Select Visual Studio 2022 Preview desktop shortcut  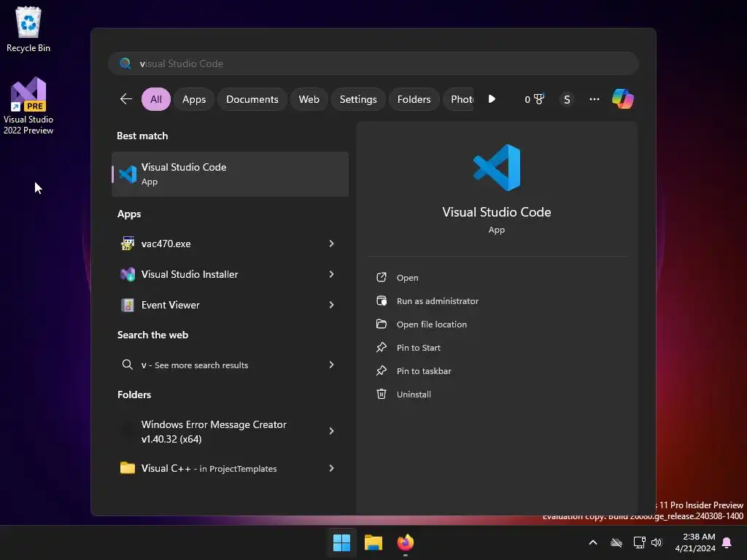28,106
